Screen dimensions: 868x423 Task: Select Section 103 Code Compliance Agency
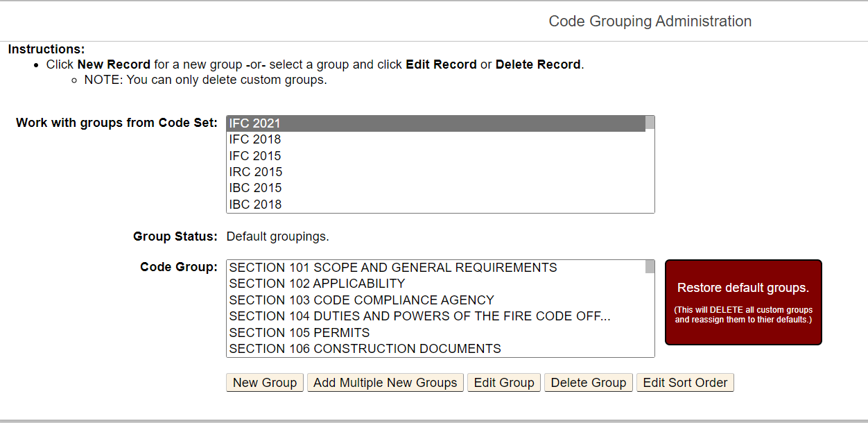click(x=362, y=300)
